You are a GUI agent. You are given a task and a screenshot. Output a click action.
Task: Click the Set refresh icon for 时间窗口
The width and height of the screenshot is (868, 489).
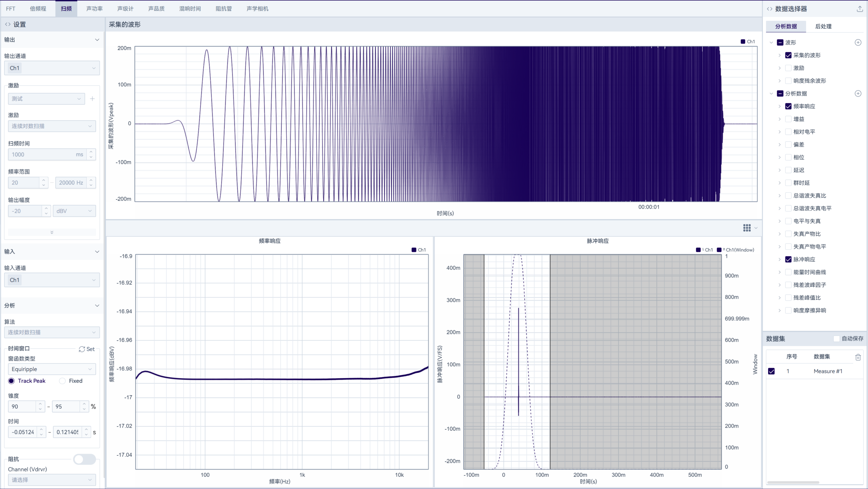pyautogui.click(x=82, y=349)
